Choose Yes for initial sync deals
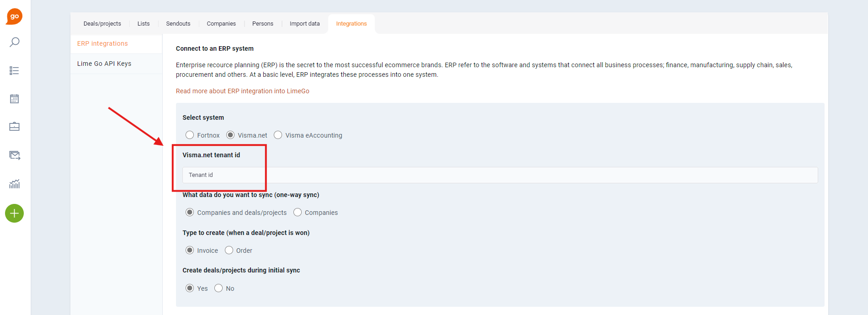 (x=190, y=288)
